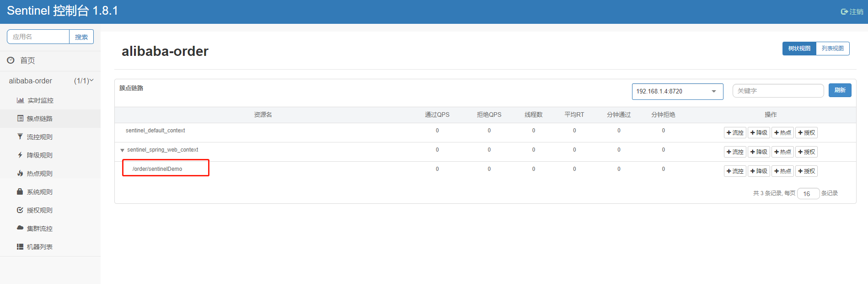Click the sentinel_spring_web_context resource name

(163, 150)
